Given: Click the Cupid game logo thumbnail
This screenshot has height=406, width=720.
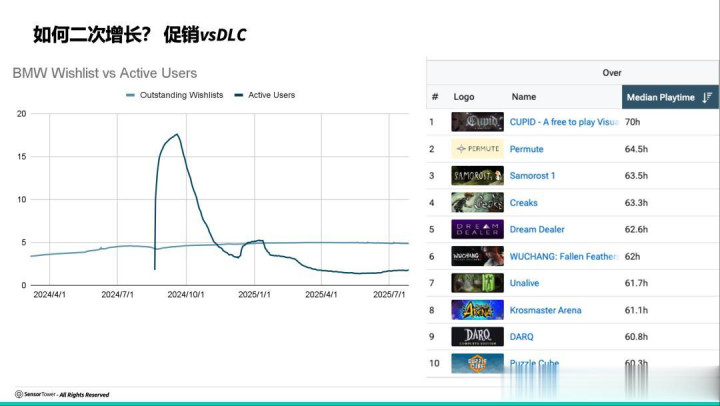Looking at the screenshot, I should pos(477,122).
